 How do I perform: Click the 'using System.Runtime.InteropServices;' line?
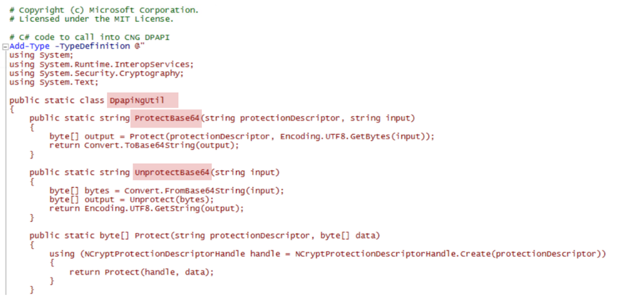coord(101,64)
